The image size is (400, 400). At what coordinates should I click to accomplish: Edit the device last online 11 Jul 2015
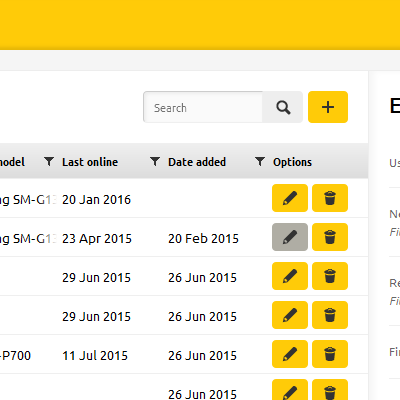point(290,354)
